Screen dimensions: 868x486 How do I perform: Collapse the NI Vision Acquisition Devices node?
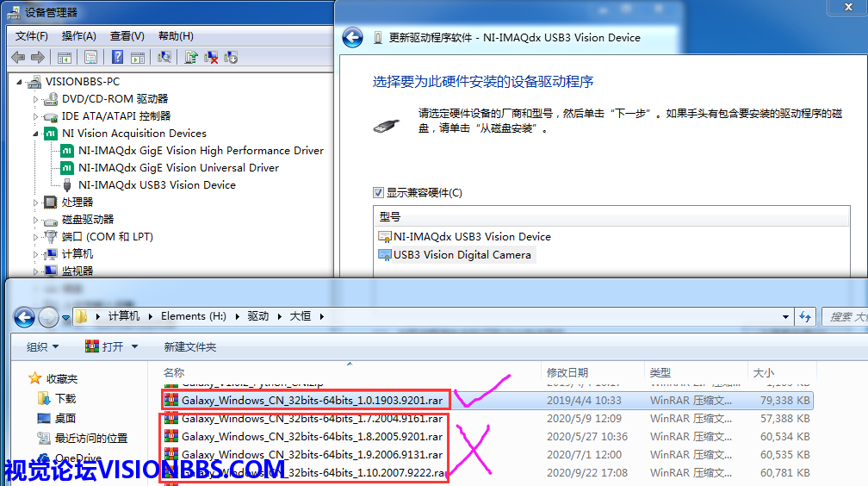coord(36,134)
